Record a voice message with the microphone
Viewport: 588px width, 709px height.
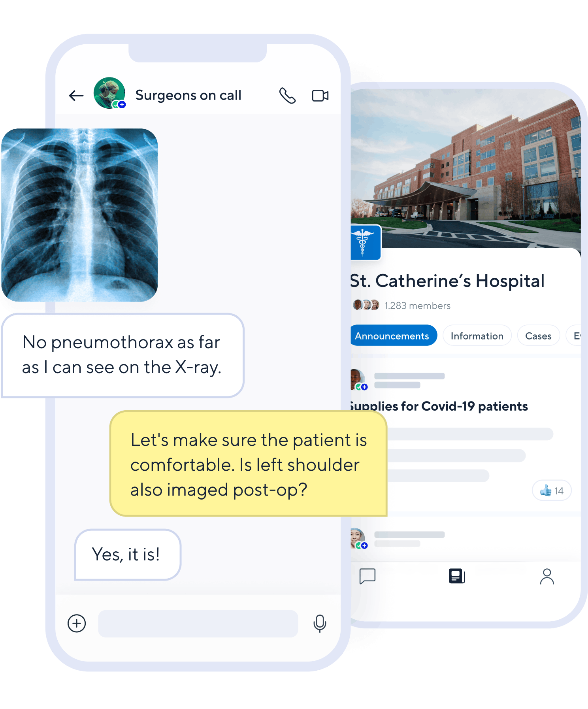click(320, 624)
